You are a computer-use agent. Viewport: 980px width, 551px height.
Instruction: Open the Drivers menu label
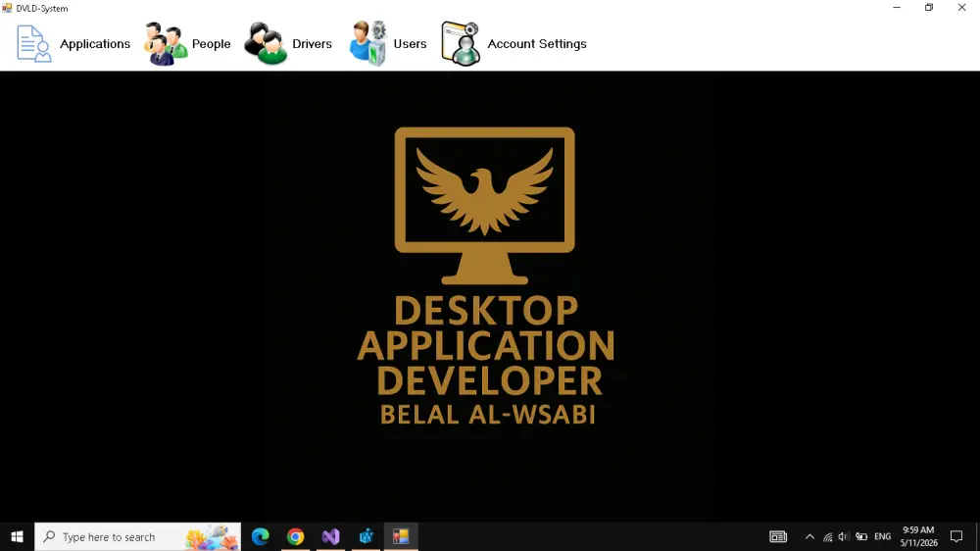pyautogui.click(x=312, y=44)
